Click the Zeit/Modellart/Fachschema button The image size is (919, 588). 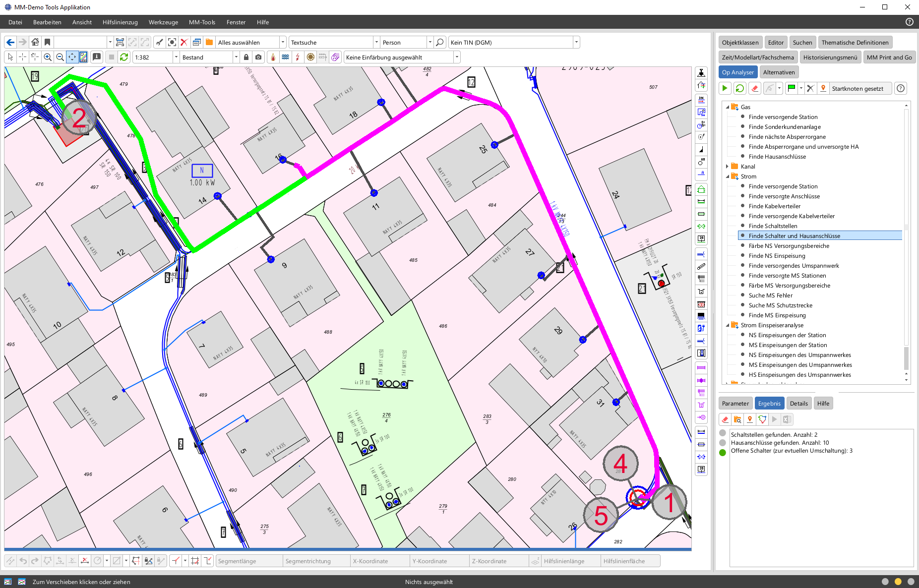point(758,57)
